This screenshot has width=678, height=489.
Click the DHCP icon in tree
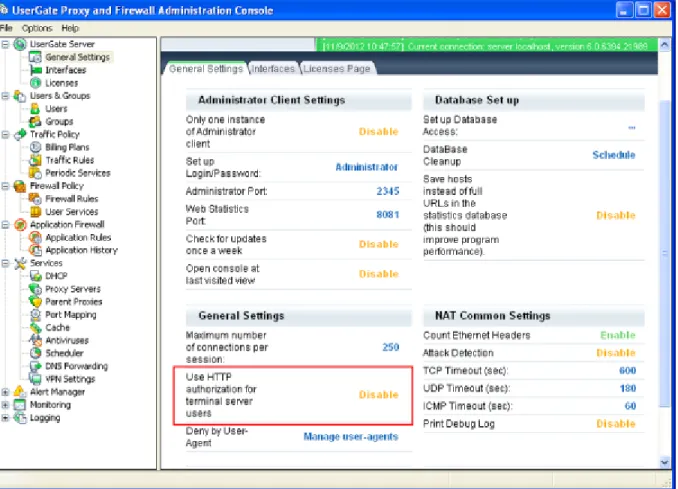point(35,276)
